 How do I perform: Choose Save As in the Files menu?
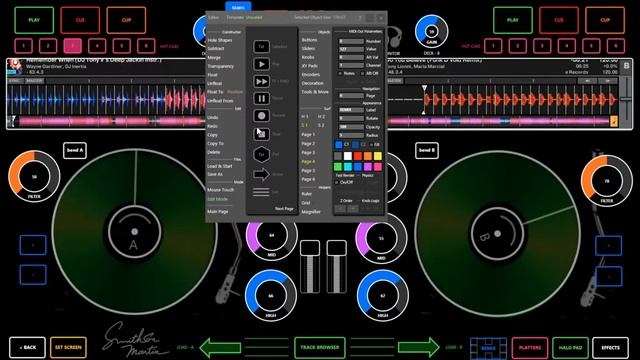coord(215,174)
